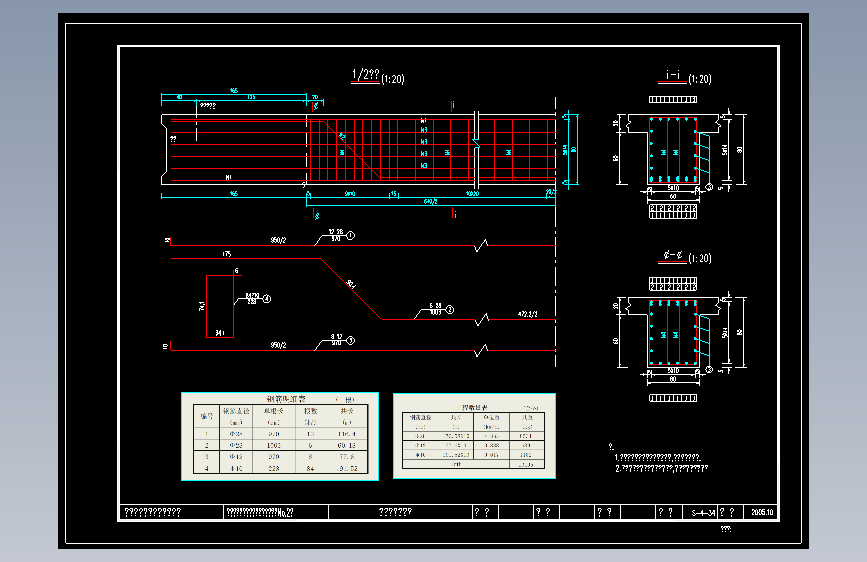Click the lower "i" section cut marker below the beam
Image resolution: width=867 pixels, height=562 pixels.
click(455, 214)
